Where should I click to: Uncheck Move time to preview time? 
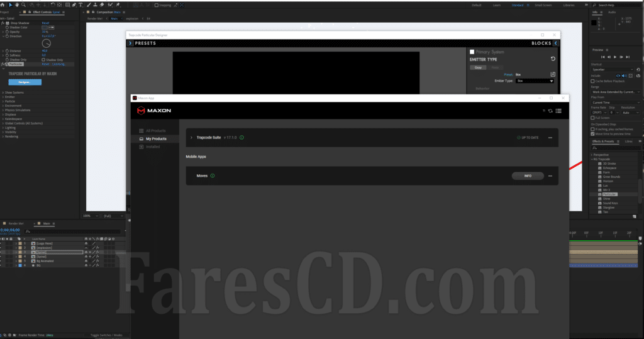coord(592,134)
